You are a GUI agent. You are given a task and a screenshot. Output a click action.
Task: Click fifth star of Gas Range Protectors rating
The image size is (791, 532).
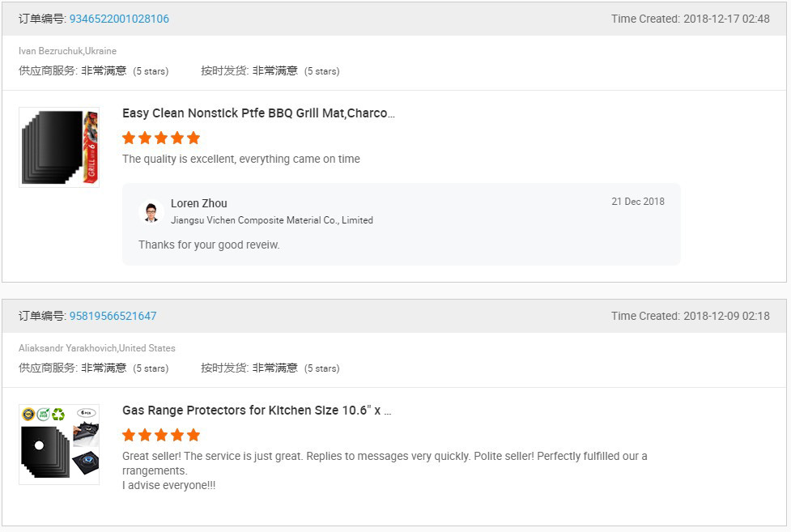[193, 435]
